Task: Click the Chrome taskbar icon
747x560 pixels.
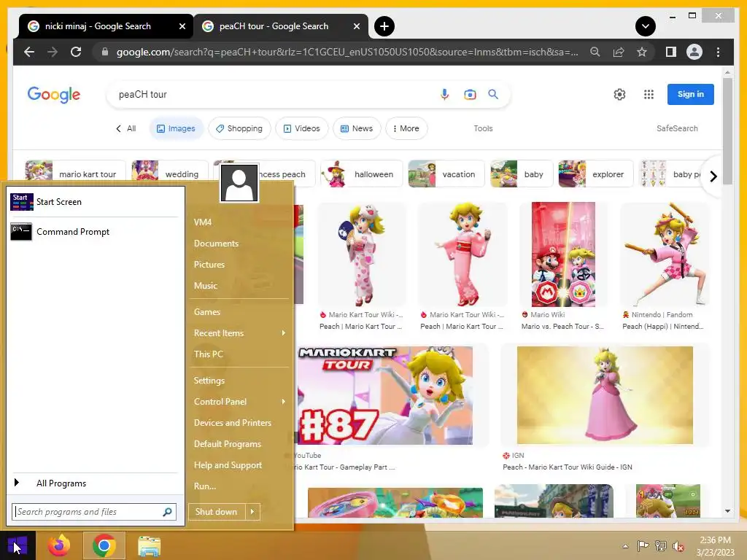Action: (104, 545)
